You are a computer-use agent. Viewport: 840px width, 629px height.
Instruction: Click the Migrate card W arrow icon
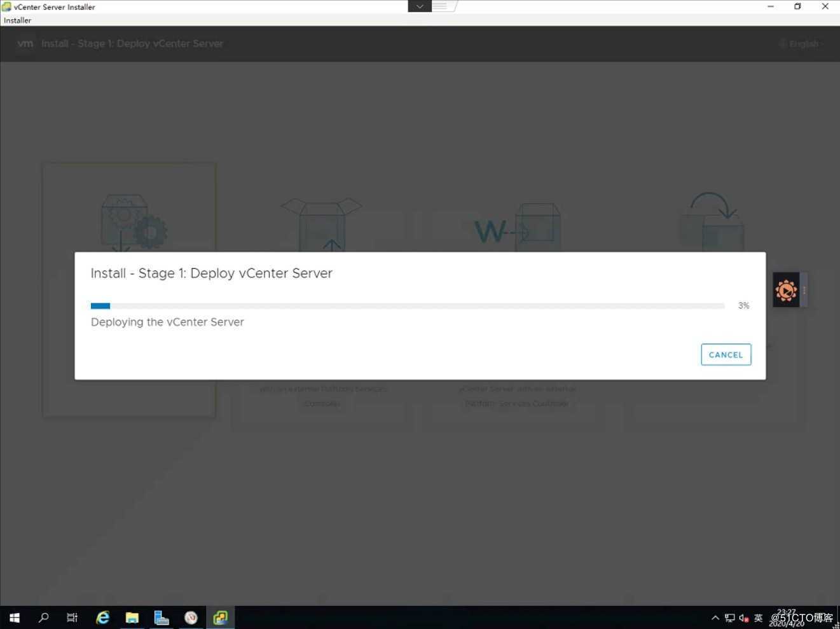pyautogui.click(x=517, y=226)
